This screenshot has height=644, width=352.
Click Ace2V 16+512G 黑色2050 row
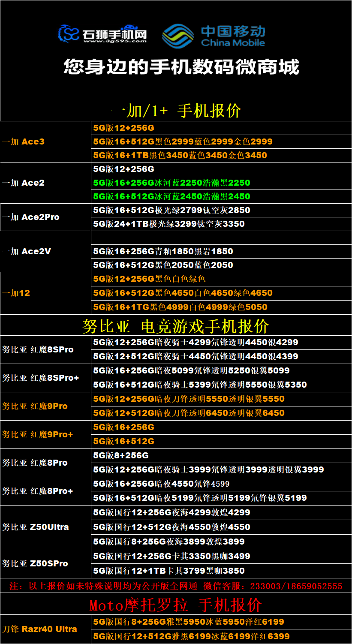coord(222,265)
